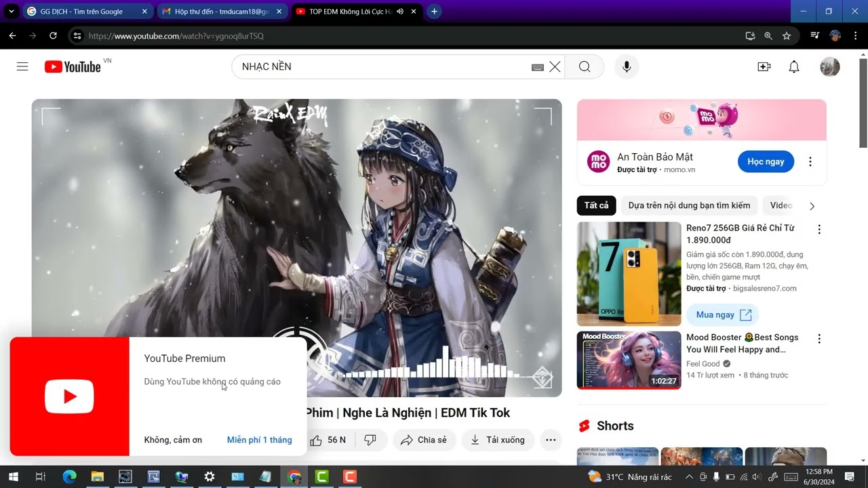Dislike the video

click(370, 440)
